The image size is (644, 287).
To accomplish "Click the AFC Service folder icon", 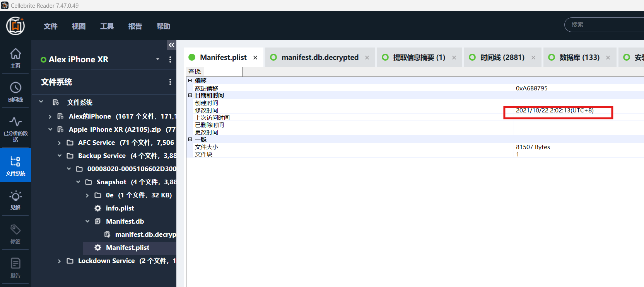I will click(70, 143).
